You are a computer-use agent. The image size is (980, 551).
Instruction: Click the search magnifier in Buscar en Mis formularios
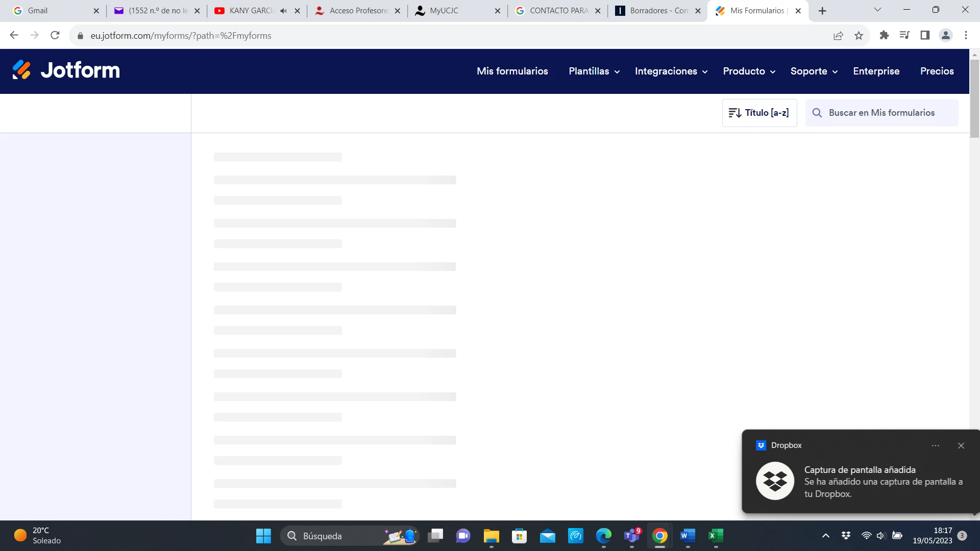(817, 113)
